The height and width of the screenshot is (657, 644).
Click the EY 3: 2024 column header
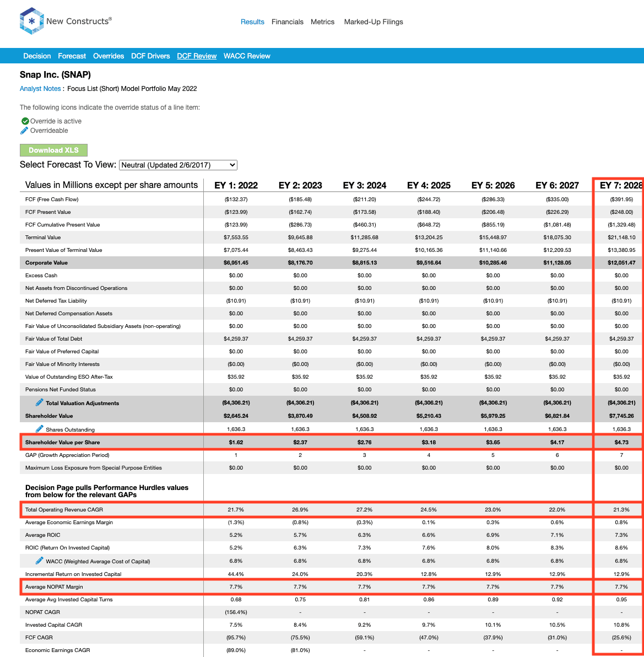click(364, 185)
